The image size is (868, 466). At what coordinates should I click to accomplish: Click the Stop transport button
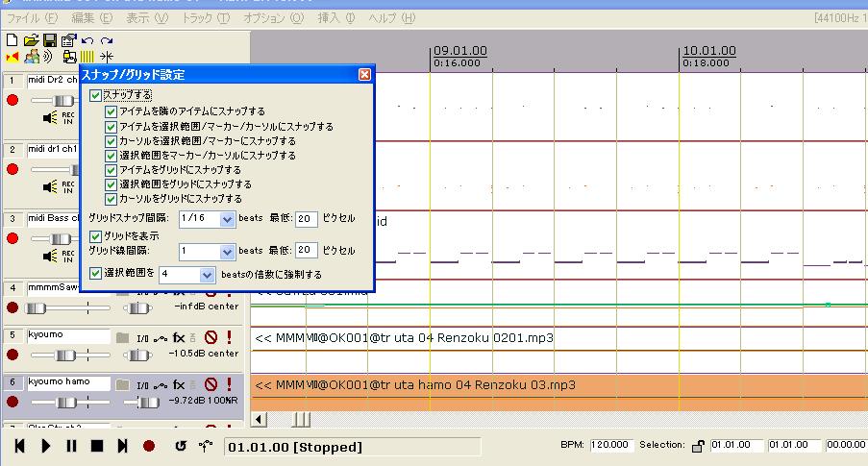pyautogui.click(x=97, y=446)
